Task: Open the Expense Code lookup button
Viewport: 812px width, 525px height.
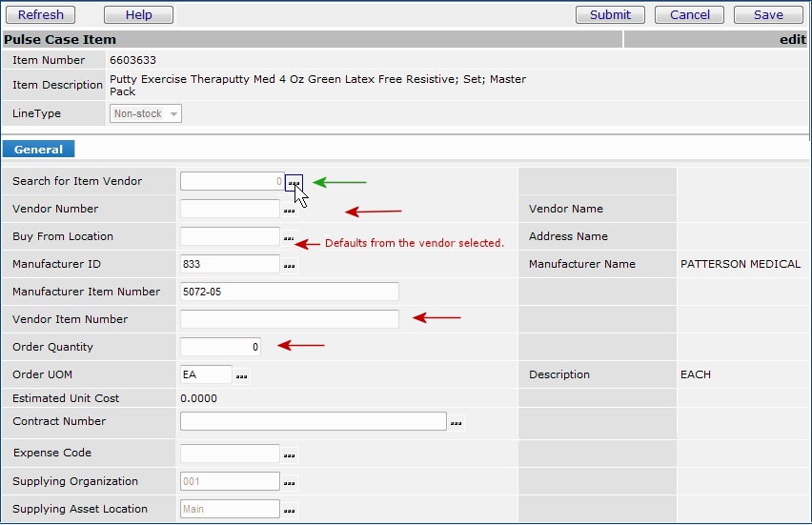Action: coord(289,454)
